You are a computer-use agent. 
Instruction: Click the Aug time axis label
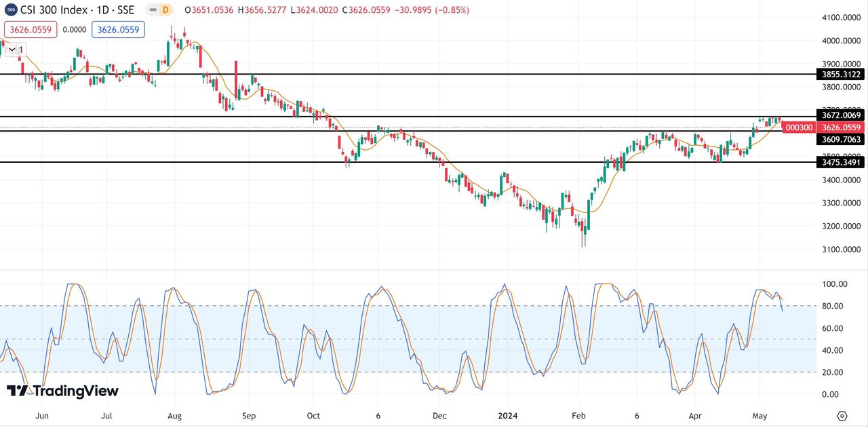pyautogui.click(x=174, y=415)
